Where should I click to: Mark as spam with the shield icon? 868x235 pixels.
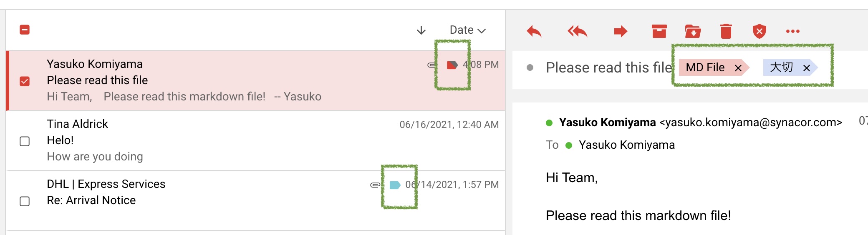click(759, 31)
